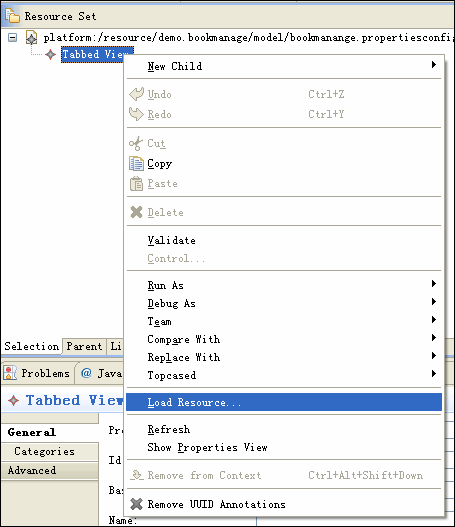Screen dimensions: 455x527
Task: Click the diamond icon beside Tabbed View properties title
Action: [13, 400]
